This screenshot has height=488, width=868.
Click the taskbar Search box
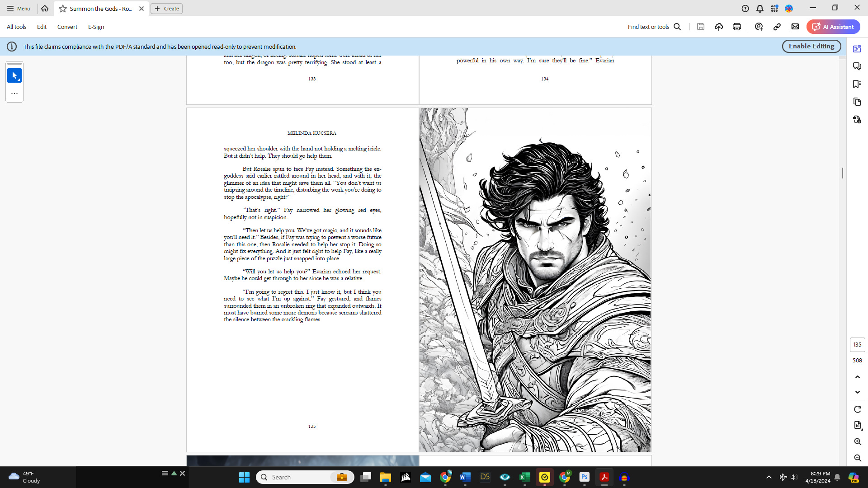[x=305, y=477]
